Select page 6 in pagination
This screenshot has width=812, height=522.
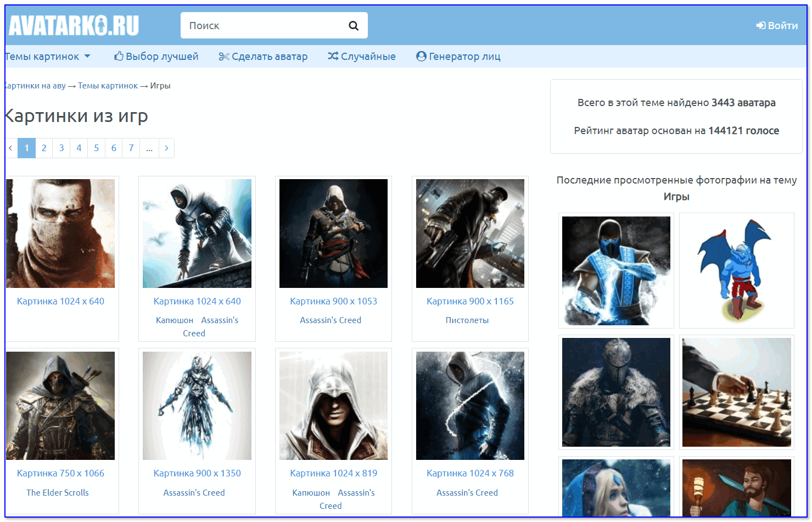click(x=114, y=148)
